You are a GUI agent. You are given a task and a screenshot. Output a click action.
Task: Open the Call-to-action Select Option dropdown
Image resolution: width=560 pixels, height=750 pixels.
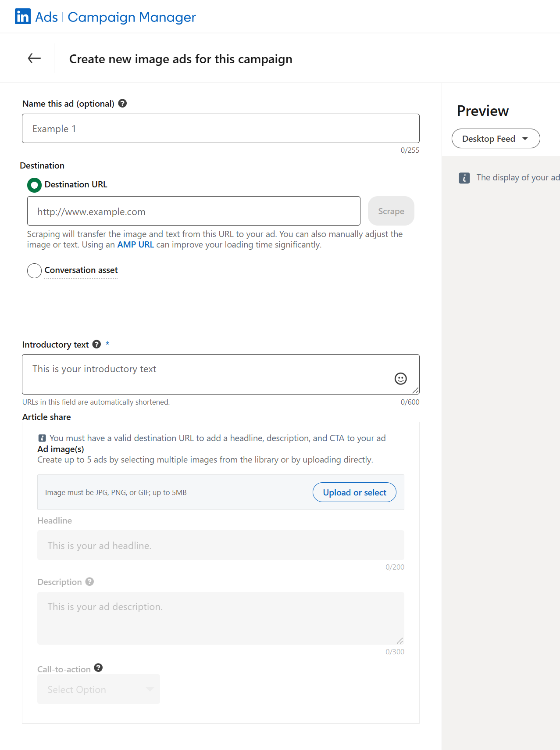pyautogui.click(x=99, y=689)
